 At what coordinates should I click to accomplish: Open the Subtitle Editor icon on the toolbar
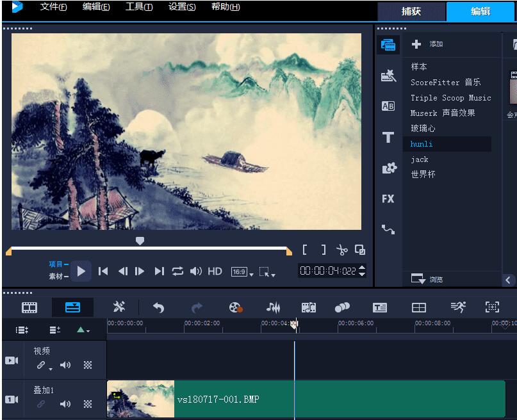pyautogui.click(x=380, y=307)
